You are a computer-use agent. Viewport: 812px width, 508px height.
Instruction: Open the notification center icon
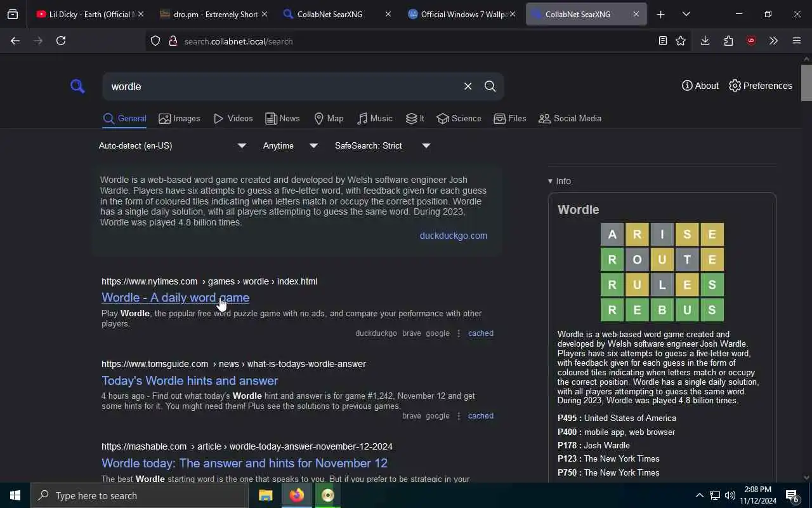[792, 495]
